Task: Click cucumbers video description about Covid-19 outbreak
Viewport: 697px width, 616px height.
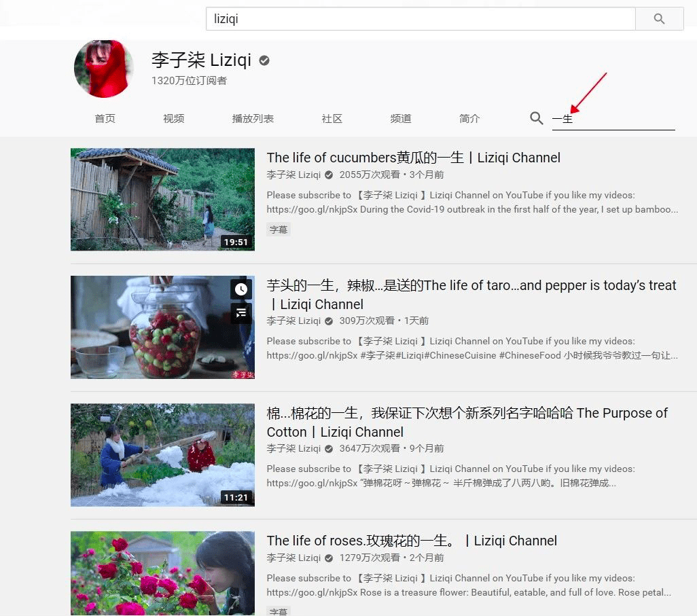Action: (473, 202)
